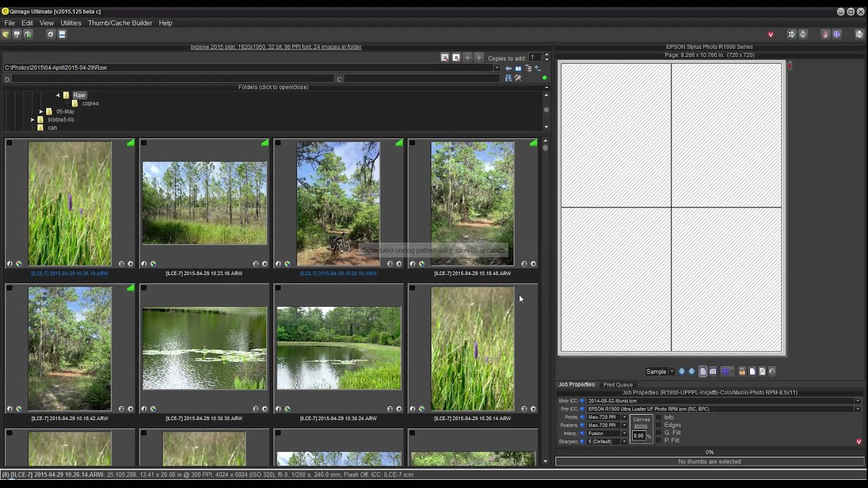Open the Interp. Fusion dropdown
868x488 pixels.
coord(624,434)
